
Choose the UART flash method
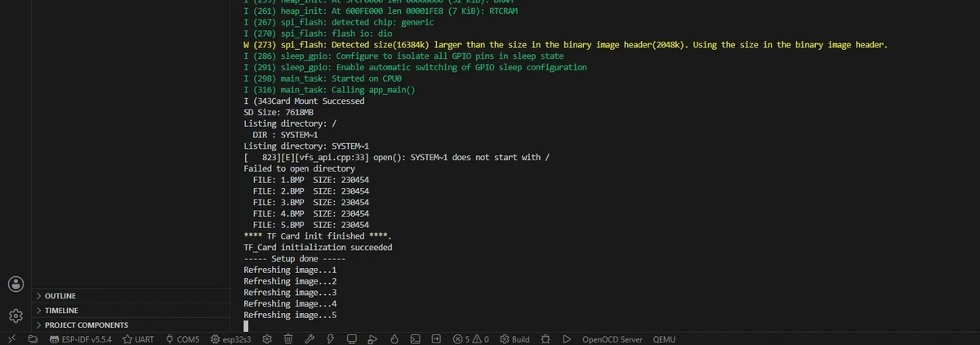tap(138, 338)
